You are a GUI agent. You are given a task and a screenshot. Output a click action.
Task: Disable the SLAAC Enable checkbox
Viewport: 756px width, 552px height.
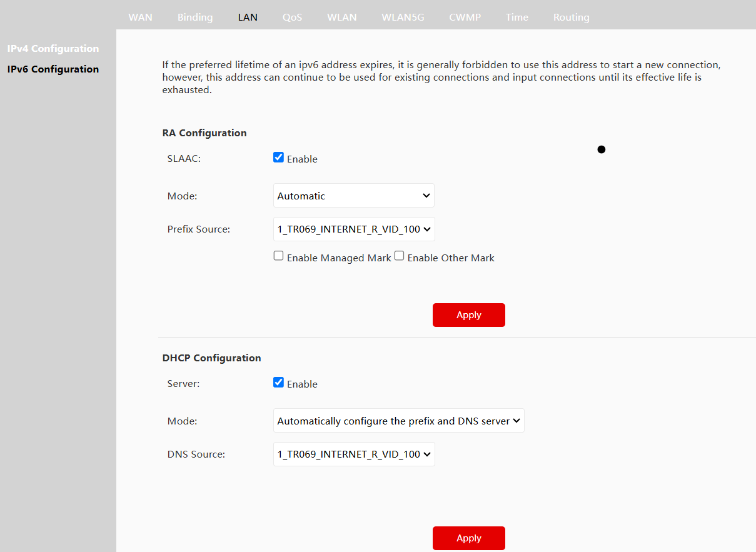click(279, 158)
